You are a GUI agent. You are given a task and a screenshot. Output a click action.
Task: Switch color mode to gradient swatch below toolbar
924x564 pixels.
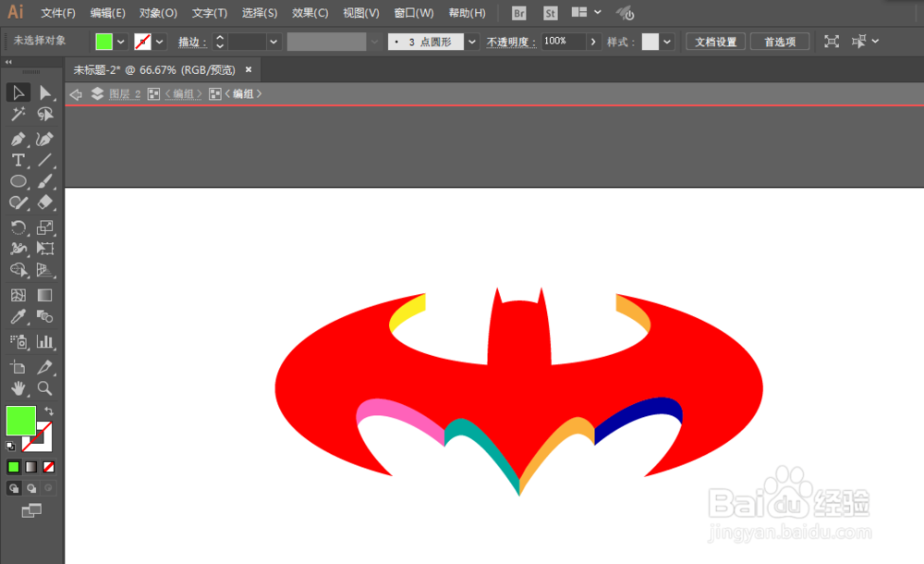tap(30, 467)
